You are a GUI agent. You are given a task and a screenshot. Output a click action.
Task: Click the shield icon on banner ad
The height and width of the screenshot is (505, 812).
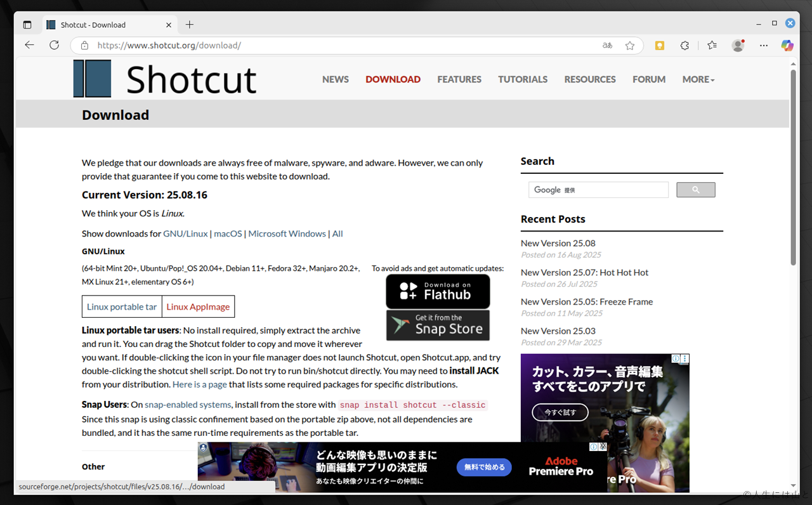[x=203, y=448]
